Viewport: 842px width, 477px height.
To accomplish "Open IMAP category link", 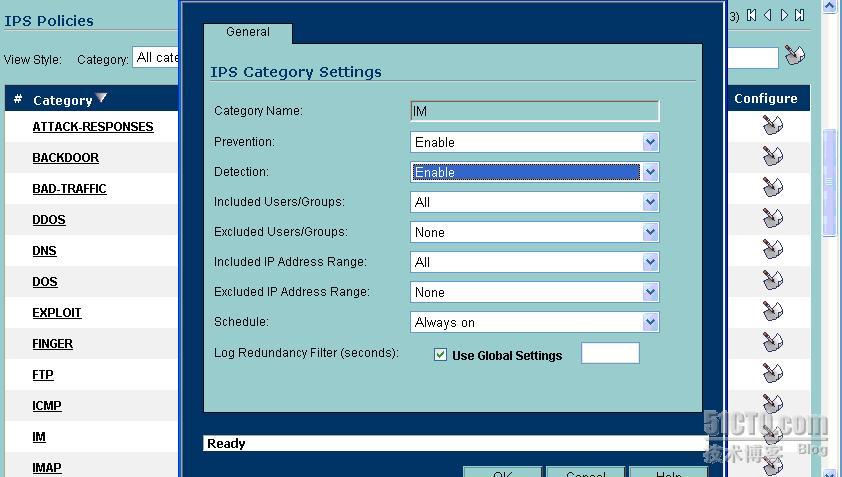I will 47,468.
